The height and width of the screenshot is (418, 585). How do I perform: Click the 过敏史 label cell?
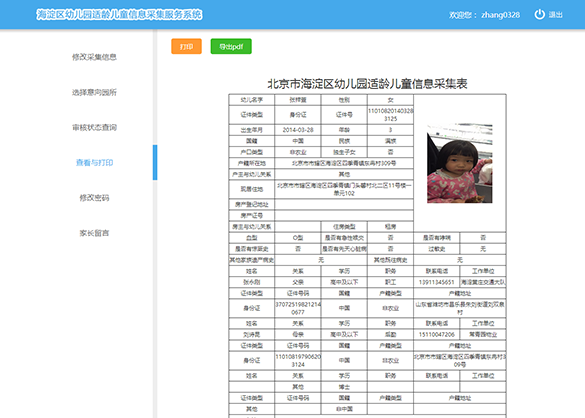click(437, 249)
